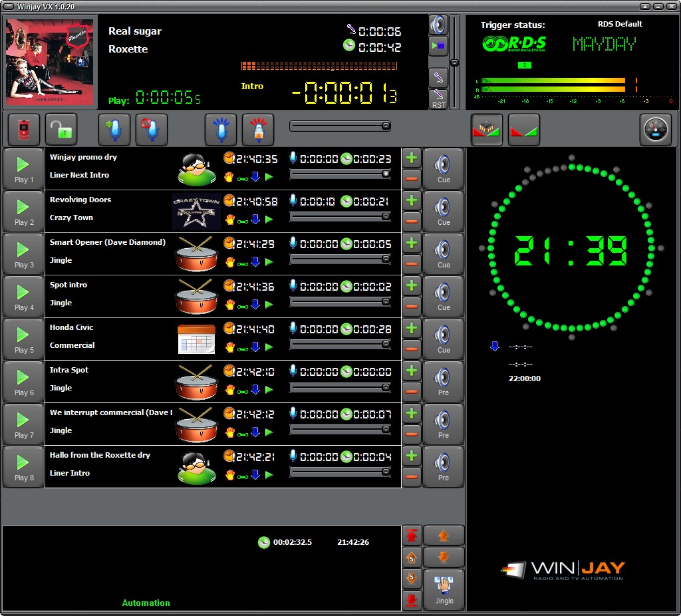Click the RDS logo in trigger status
Viewport: 681px width, 616px height.
(x=515, y=43)
